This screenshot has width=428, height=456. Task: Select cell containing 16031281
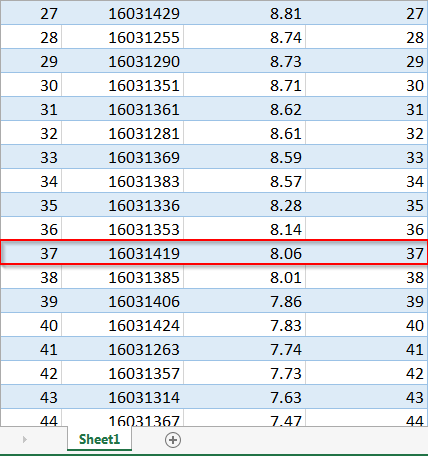point(122,134)
